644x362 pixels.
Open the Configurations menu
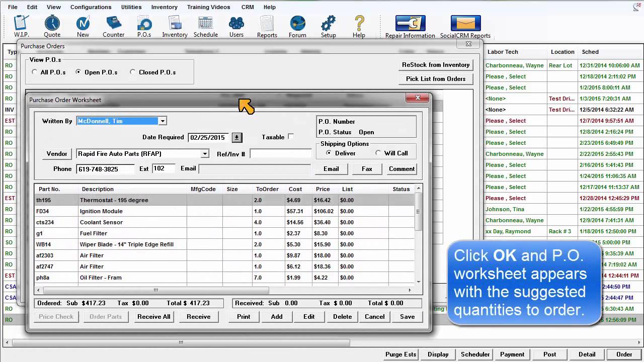[91, 7]
